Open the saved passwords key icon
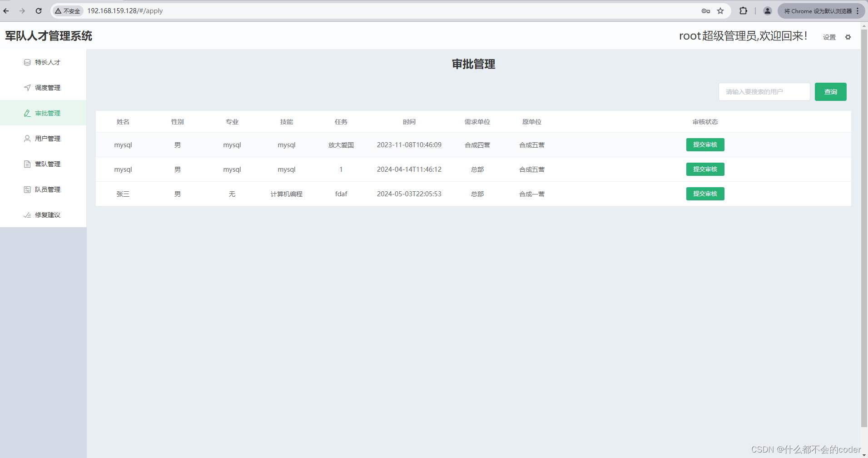This screenshot has height=458, width=868. tap(706, 11)
